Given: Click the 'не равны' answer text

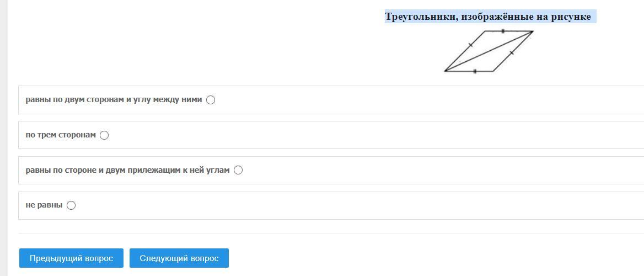Looking at the screenshot, I should point(44,205).
